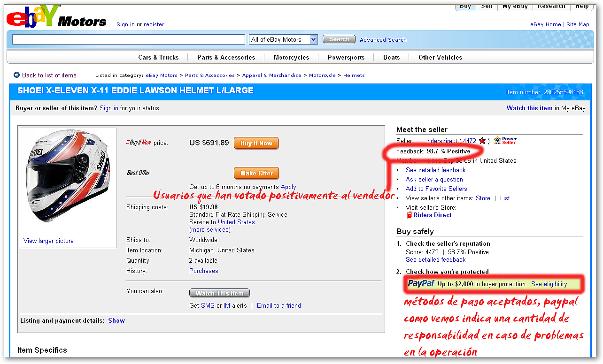Click the eBay Motors logo
The image size is (603, 364).
click(56, 17)
